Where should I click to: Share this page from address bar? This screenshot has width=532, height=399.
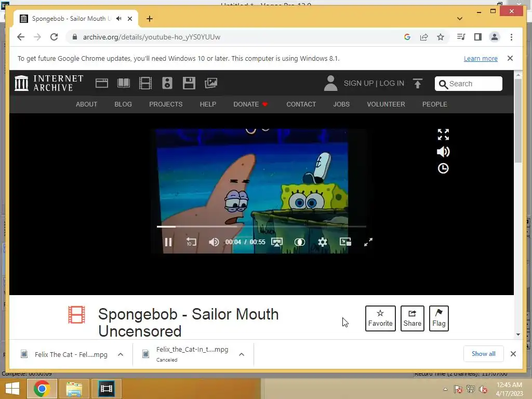click(424, 37)
